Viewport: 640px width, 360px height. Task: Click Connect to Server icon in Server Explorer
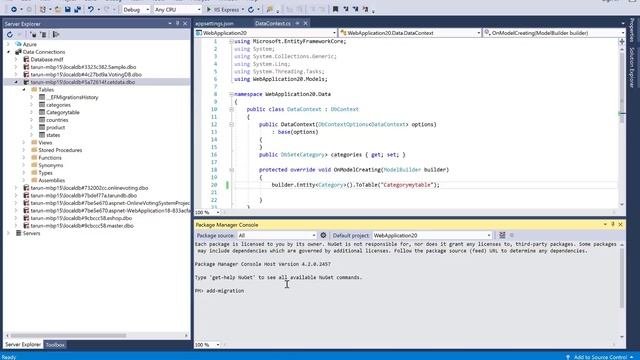click(x=44, y=35)
